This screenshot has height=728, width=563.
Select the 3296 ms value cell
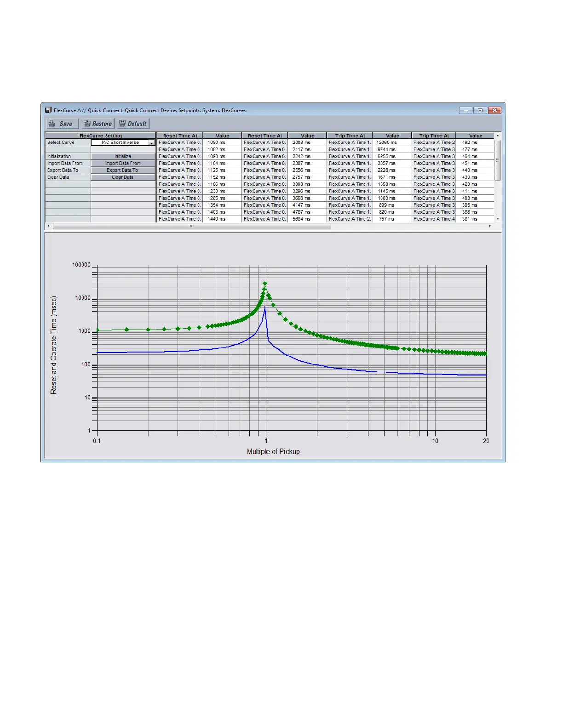point(307,191)
